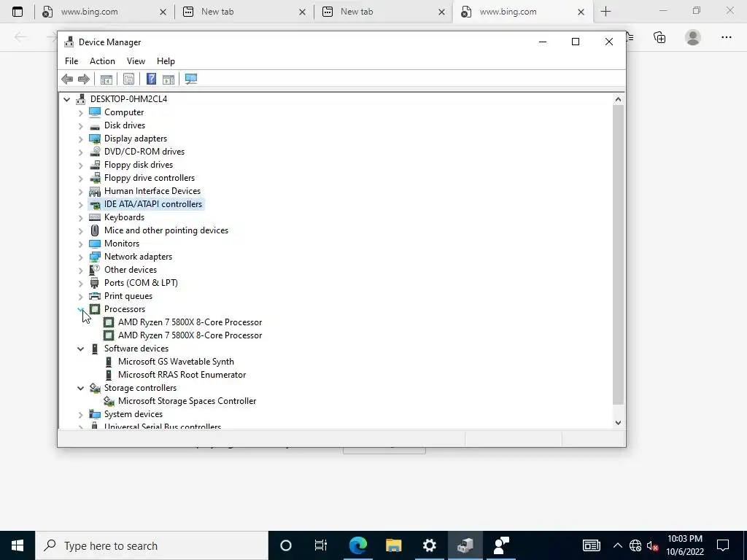Image resolution: width=747 pixels, height=560 pixels.
Task: Toggle the Show/Hide Action Pane toolbar icon
Action: click(x=169, y=79)
